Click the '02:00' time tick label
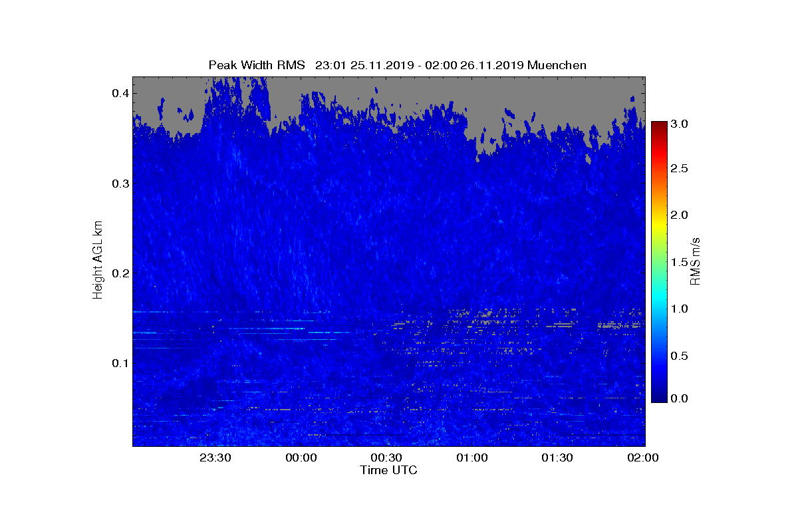The height and width of the screenshot is (532, 798). coord(643,458)
